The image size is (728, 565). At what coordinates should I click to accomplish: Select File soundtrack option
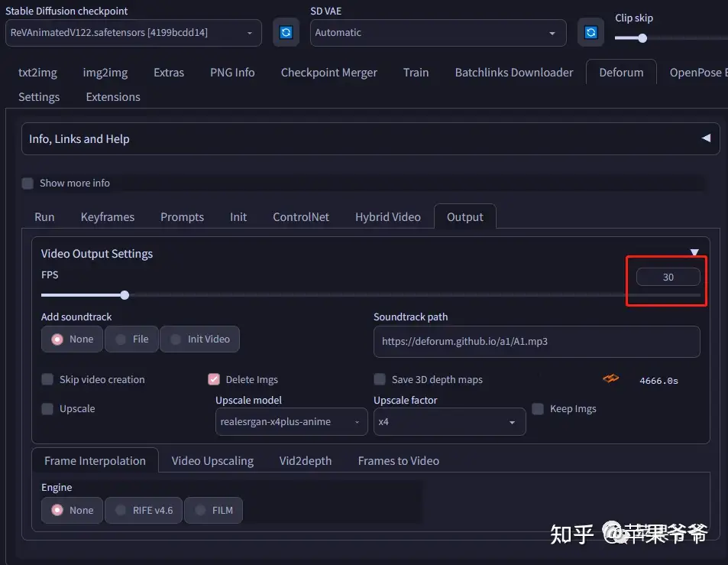[x=131, y=339]
